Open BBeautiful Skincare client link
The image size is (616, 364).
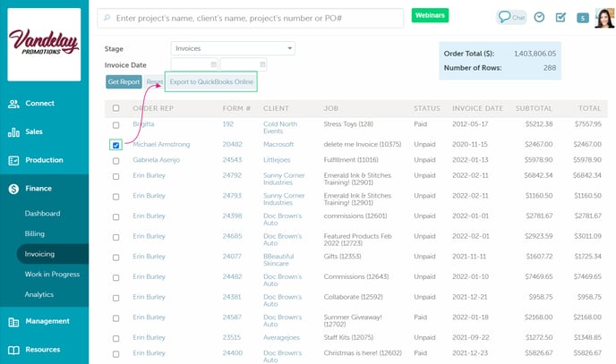coord(278,259)
